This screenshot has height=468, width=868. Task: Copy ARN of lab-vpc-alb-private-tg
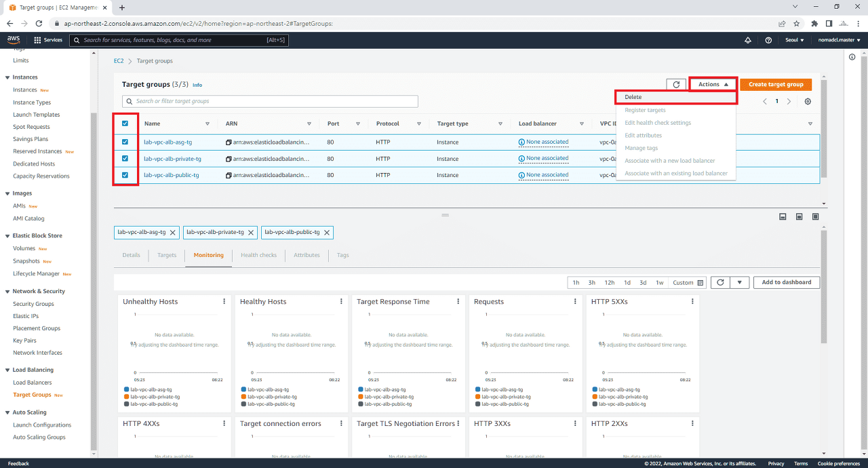tap(229, 159)
